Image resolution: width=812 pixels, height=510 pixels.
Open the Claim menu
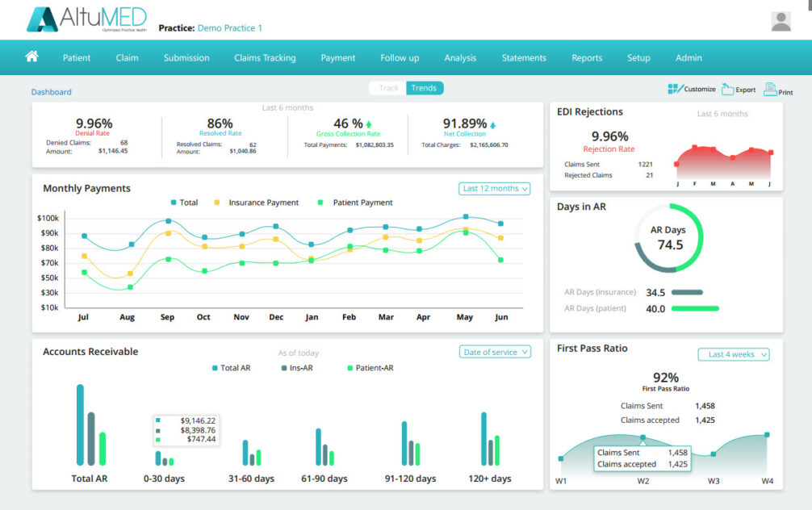click(127, 57)
